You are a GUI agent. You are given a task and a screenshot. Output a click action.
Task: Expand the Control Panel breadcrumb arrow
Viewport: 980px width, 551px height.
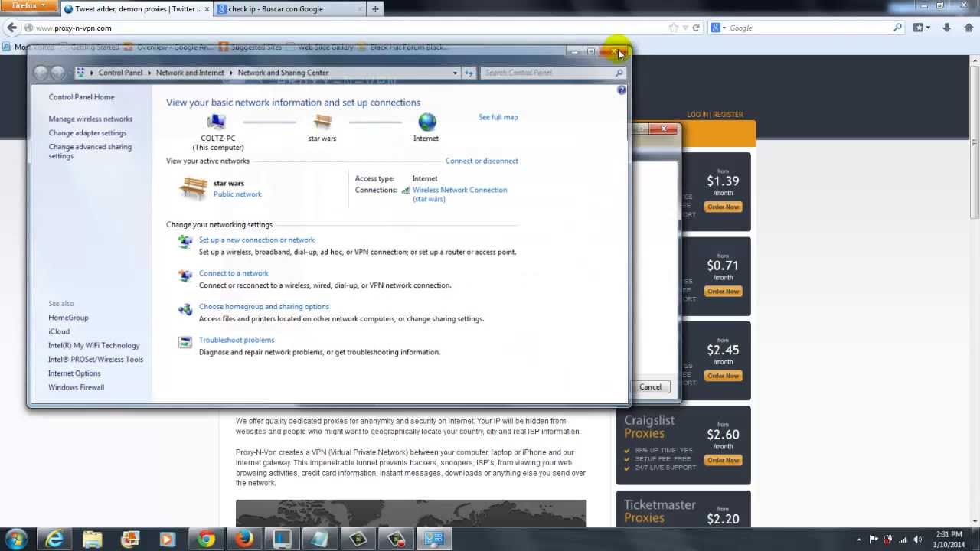[149, 73]
